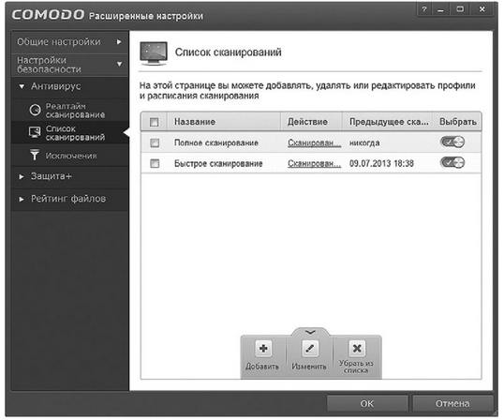
Task: Click the Список сканирований monitor icon in sidebar
Action: tap(35, 132)
